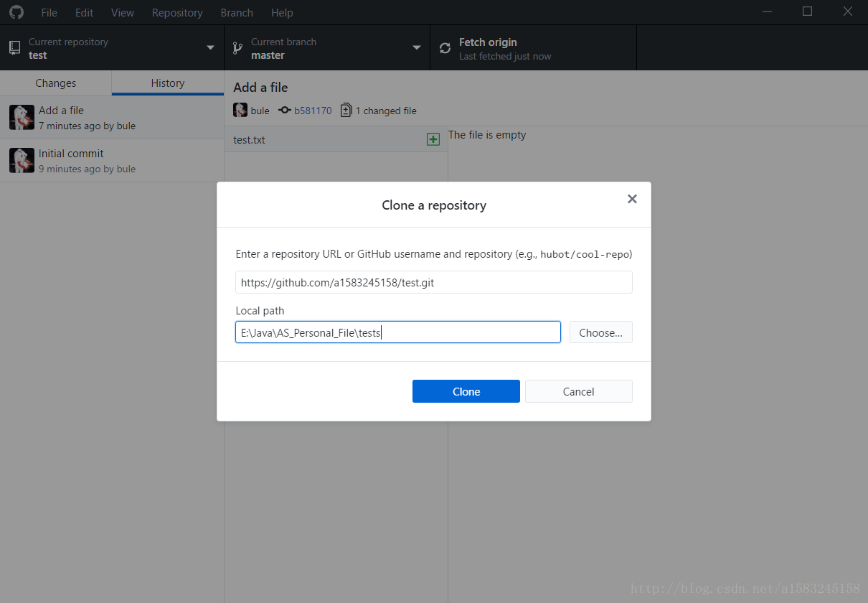The height and width of the screenshot is (603, 868).
Task: Click the changed file diff icon
Action: [x=346, y=111]
